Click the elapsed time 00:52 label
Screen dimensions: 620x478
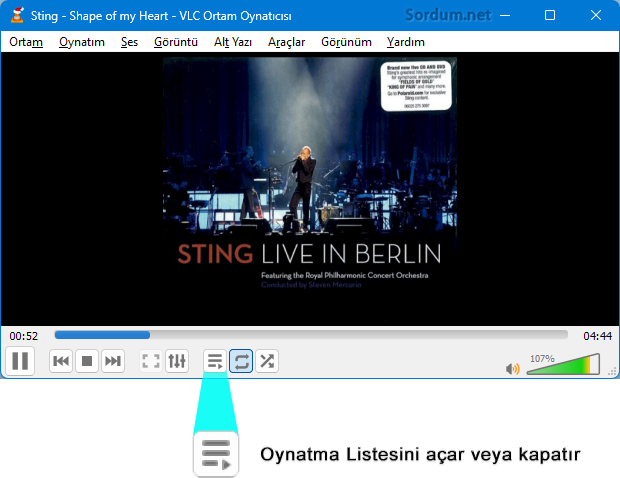[x=24, y=336]
